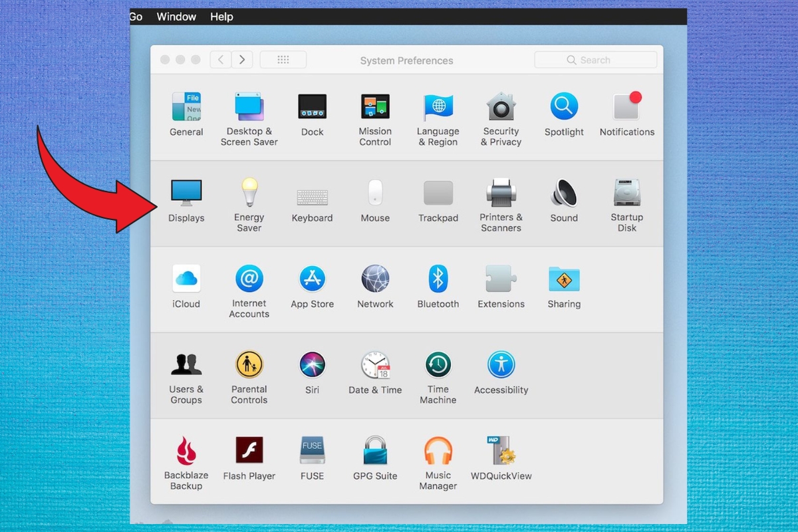Open the Accessibility preferences pane
The image size is (798, 532).
click(501, 372)
